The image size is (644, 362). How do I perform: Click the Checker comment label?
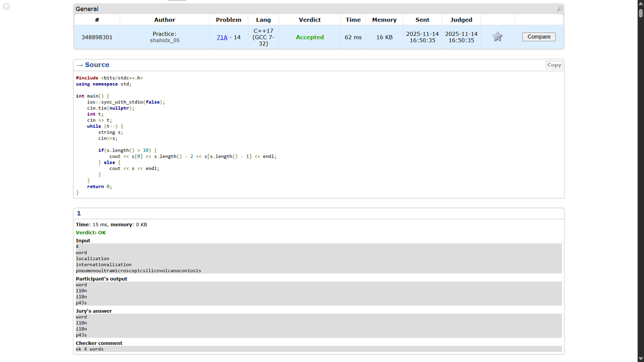(99, 343)
